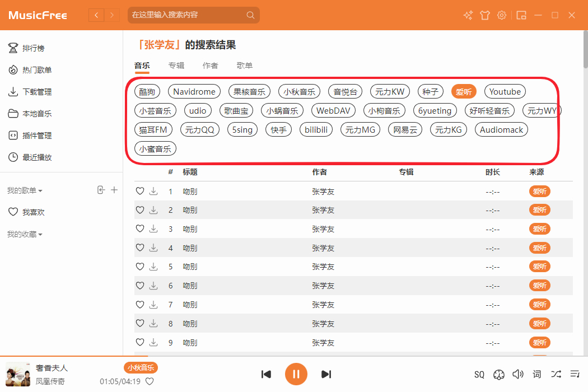
Task: Like song number 1 吻别
Action: point(140,191)
